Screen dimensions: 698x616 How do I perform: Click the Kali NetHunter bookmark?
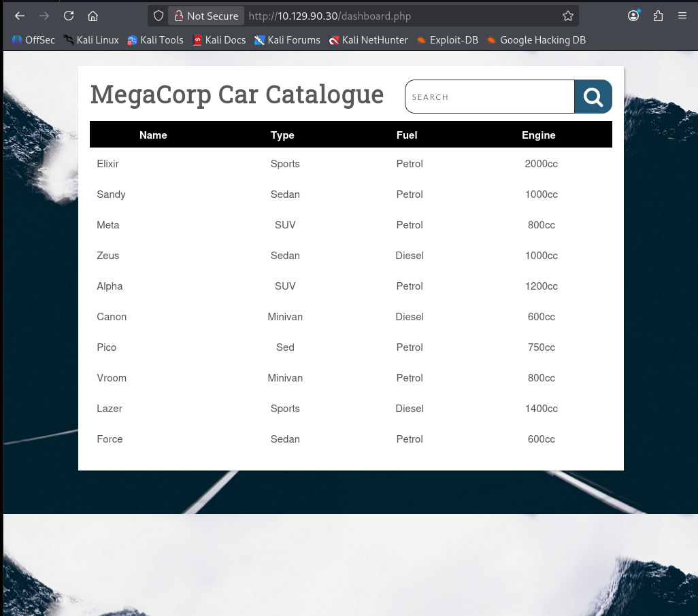click(368, 40)
